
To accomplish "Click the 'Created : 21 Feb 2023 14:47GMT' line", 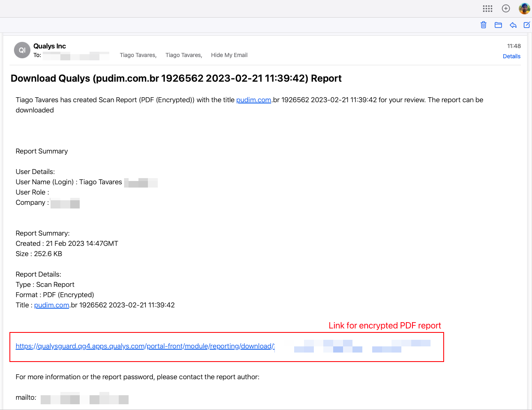I will 67,243.
